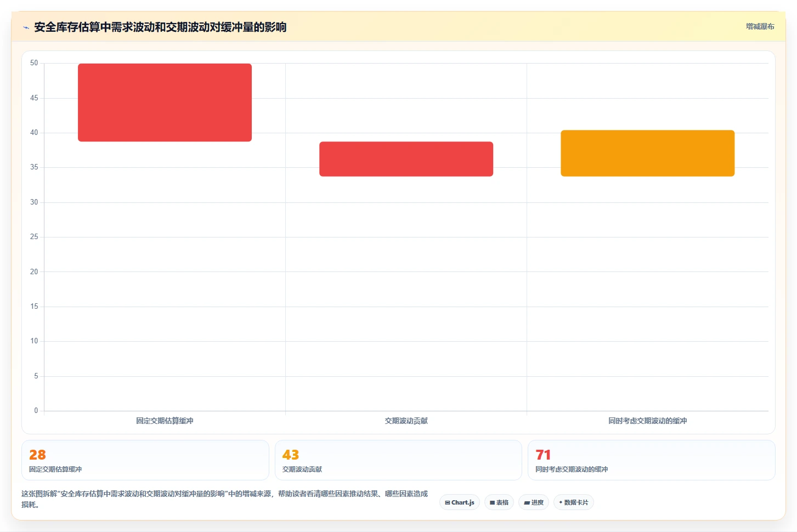The height and width of the screenshot is (532, 797).
Task: Click the description paragraph starting 这张图拆解
Action: click(x=224, y=499)
